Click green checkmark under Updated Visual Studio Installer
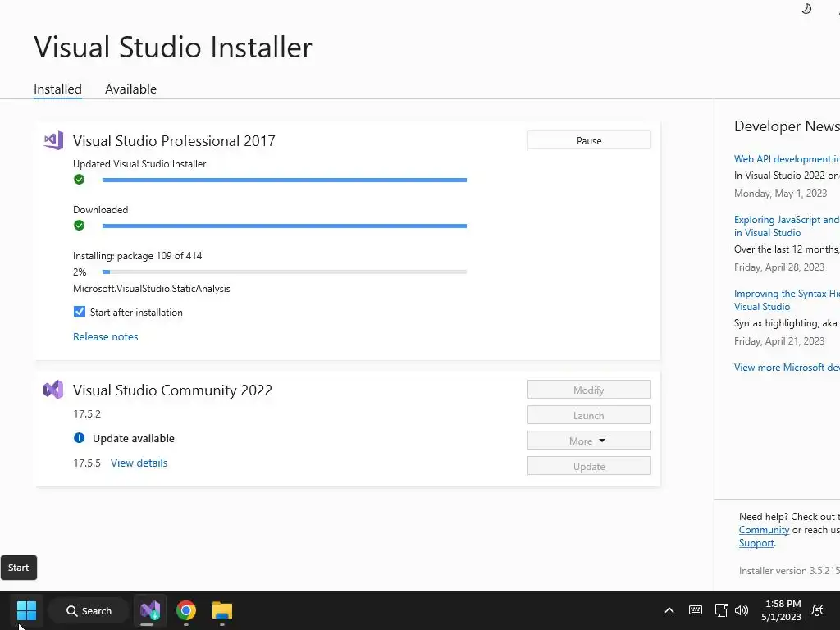 click(80, 180)
